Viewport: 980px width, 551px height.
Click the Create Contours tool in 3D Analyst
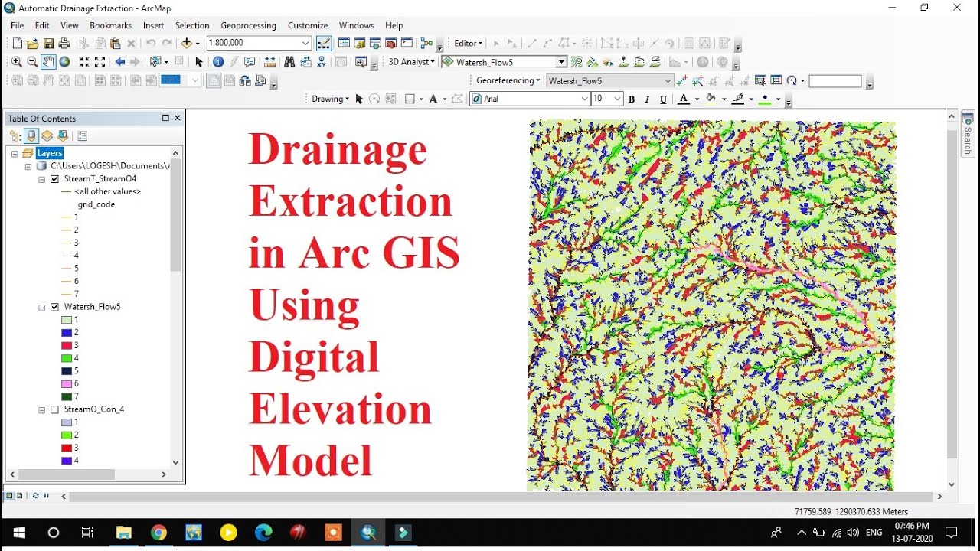point(576,62)
